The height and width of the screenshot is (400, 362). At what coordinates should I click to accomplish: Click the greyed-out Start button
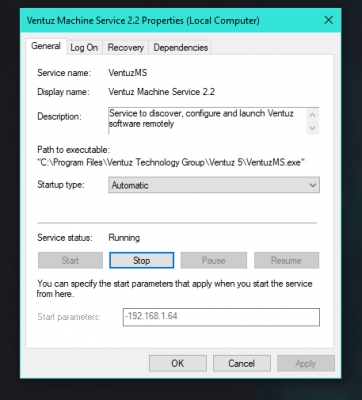70,260
